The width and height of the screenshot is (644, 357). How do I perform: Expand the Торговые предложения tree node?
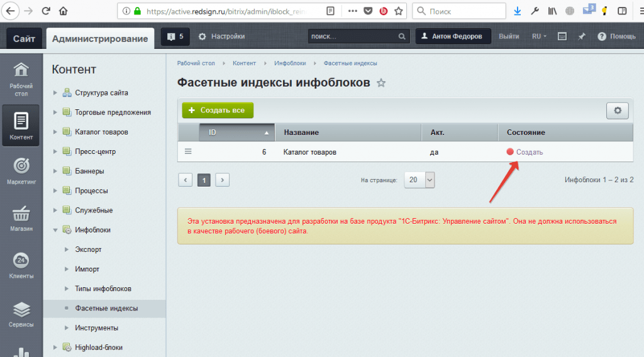pyautogui.click(x=55, y=113)
